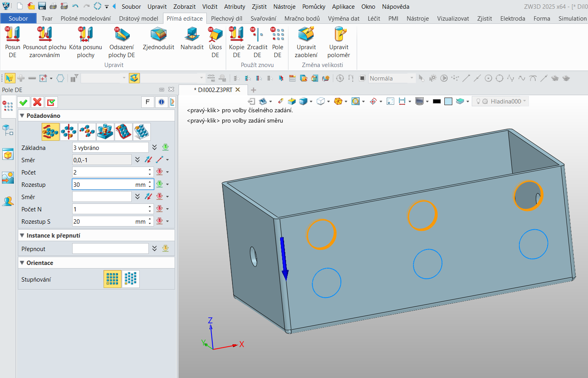Screen dimensions: 588x378
Task: Click the light blue color swatch
Action: coord(448,102)
